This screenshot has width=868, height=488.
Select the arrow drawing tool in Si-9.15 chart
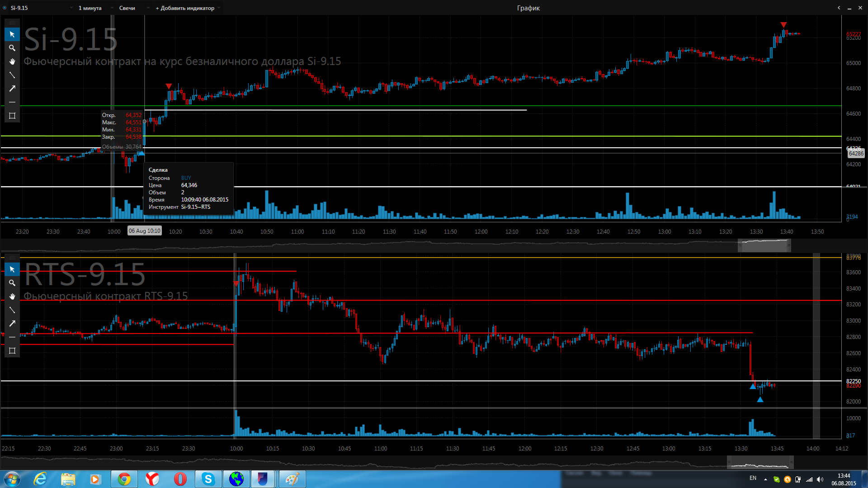coord(12,89)
